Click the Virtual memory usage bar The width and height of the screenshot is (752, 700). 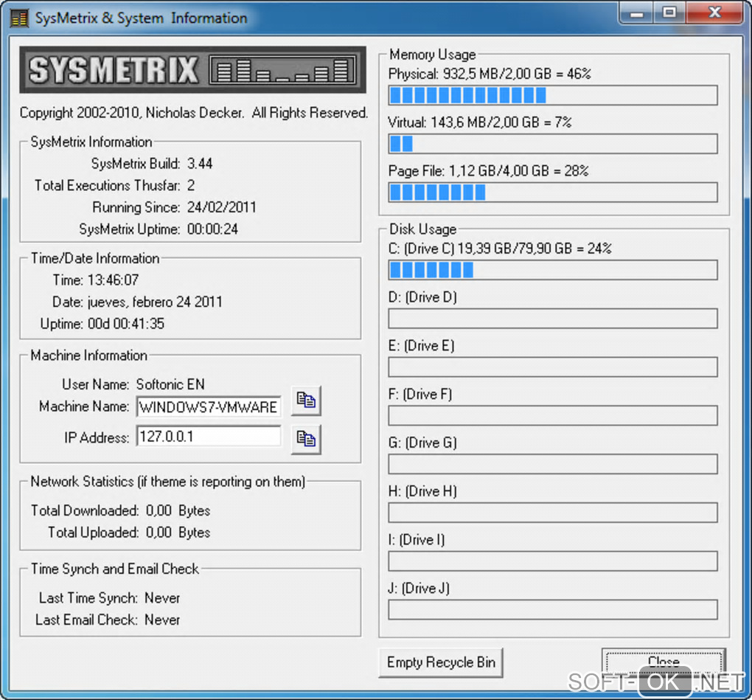click(x=553, y=143)
